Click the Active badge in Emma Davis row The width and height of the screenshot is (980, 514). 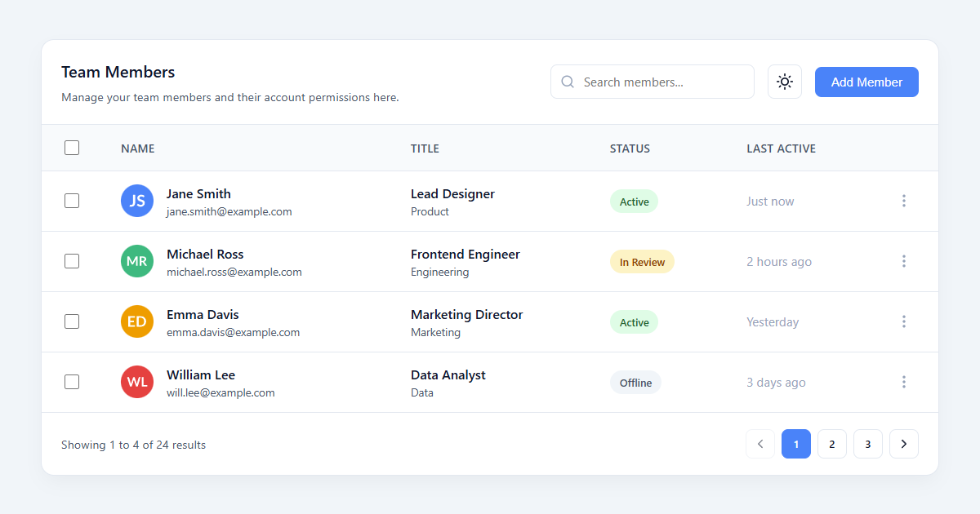click(634, 322)
